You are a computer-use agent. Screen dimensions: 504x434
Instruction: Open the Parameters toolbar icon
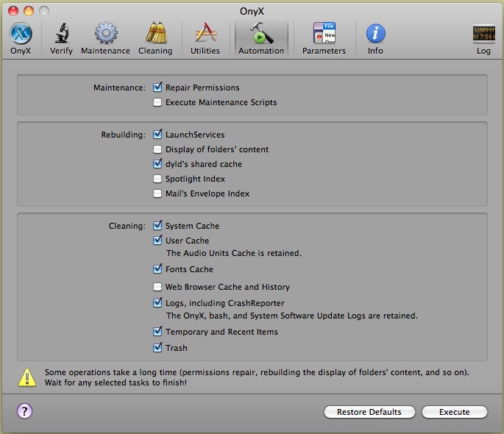(324, 34)
